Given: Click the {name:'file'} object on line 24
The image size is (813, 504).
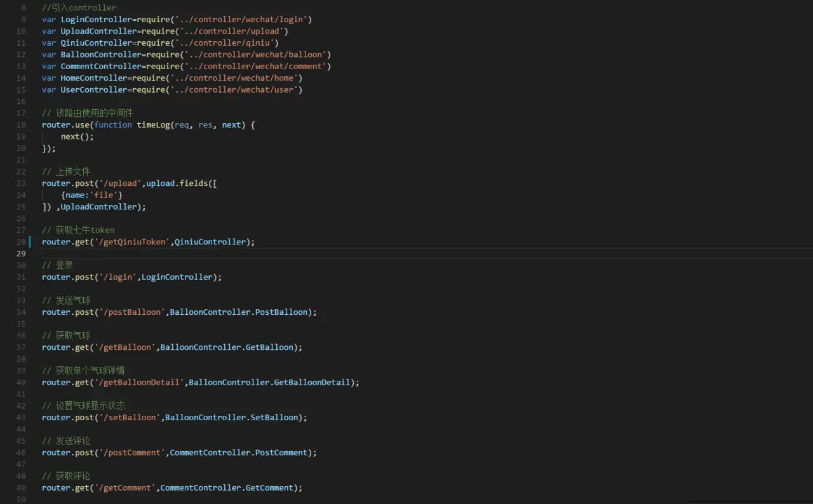Looking at the screenshot, I should pos(91,195).
